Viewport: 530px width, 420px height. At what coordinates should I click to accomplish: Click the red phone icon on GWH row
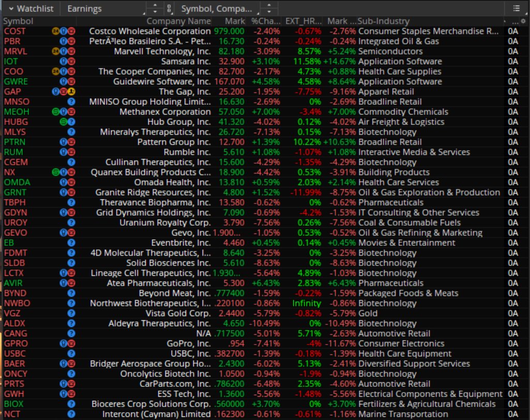pos(71,394)
